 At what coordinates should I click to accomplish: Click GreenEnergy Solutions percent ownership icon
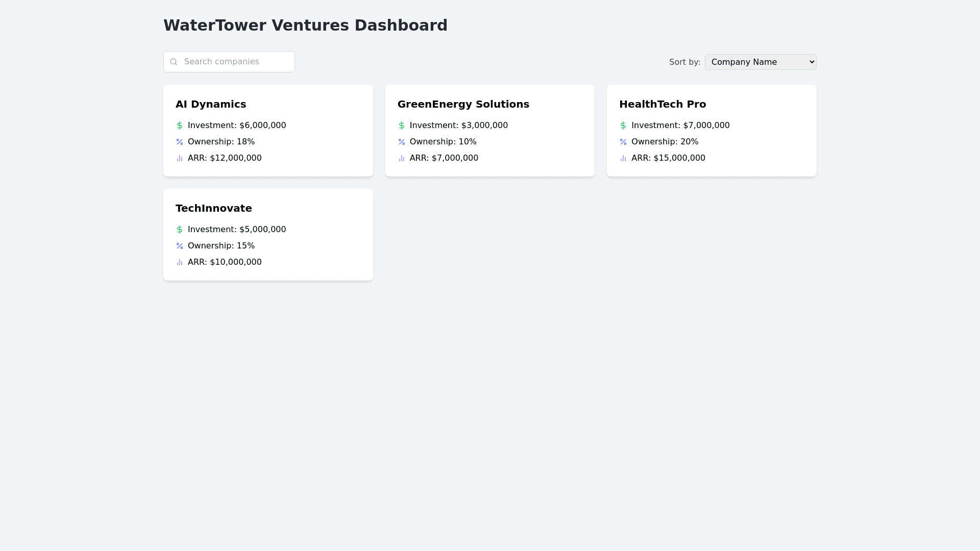click(x=402, y=142)
